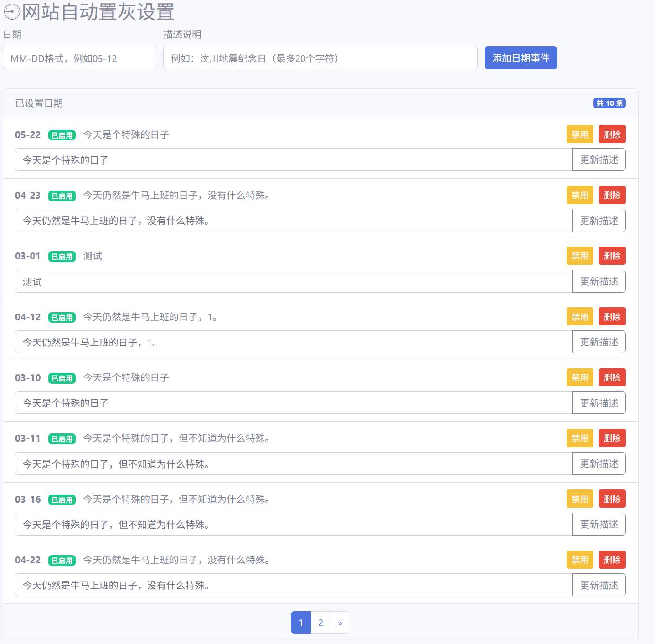Update description for the 05-22 entry
This screenshot has height=644, width=655.
(x=598, y=160)
